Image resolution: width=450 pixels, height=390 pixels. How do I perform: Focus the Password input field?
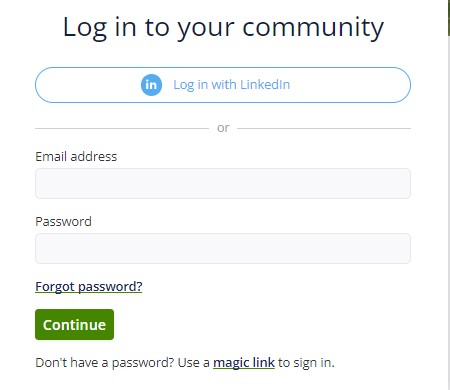coord(223,248)
